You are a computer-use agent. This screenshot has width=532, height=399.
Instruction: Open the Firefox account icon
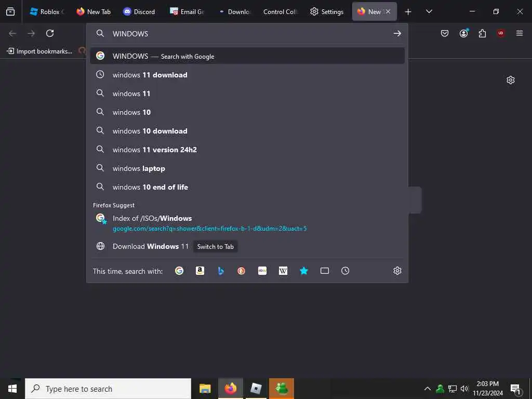click(x=464, y=33)
